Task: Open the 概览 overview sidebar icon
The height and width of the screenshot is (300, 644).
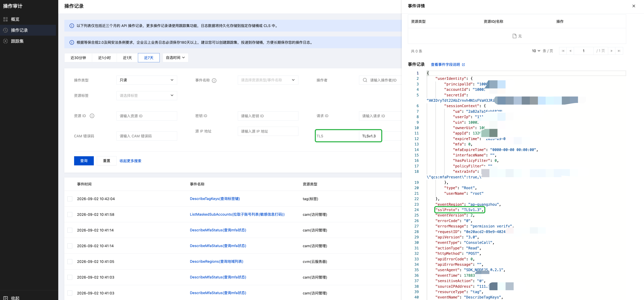Action: [6, 19]
